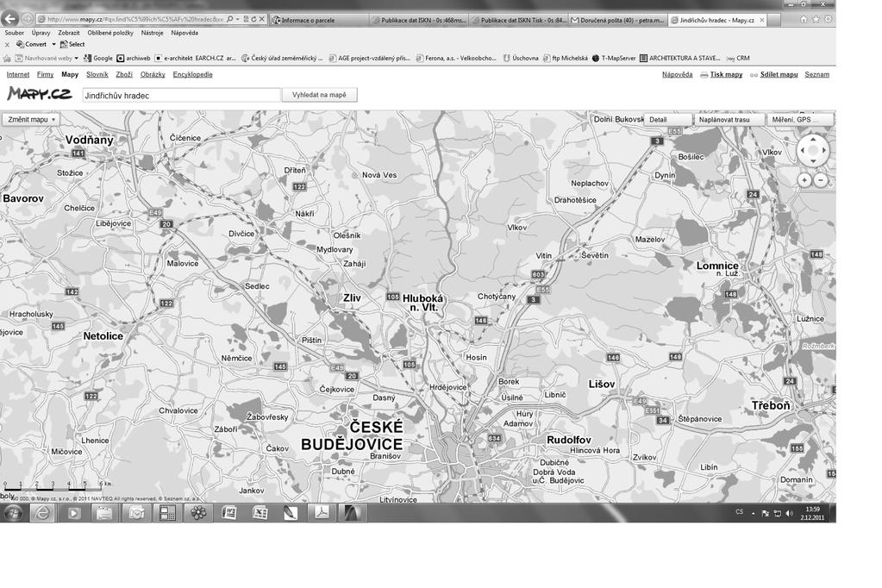Open the Úschovna bookmark
The width and height of the screenshot is (882, 588).
520,58
